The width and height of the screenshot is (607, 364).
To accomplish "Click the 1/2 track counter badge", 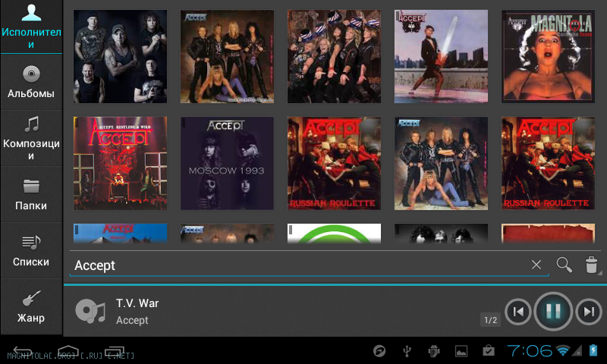I will click(x=490, y=320).
